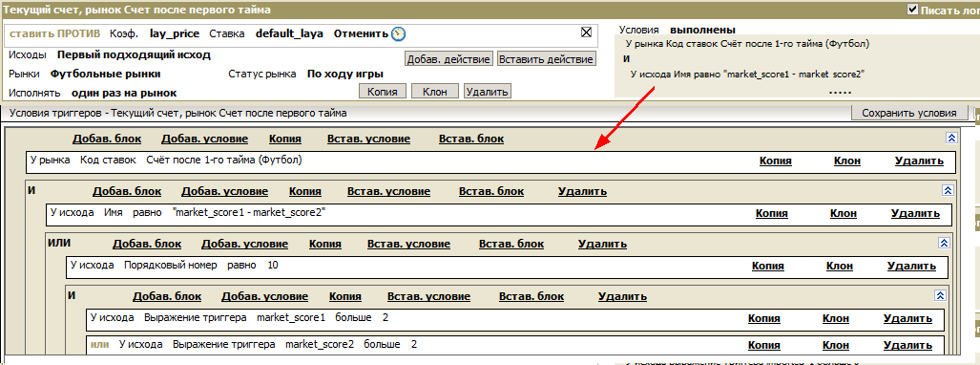Copy the Имя равно condition row
This screenshot has height=365, width=980.
tap(772, 213)
